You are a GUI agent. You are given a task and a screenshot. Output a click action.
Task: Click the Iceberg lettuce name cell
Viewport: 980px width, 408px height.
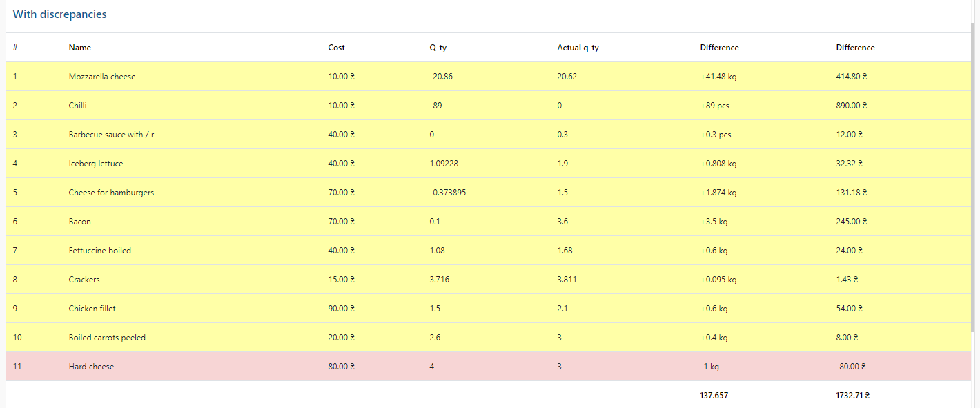(95, 164)
